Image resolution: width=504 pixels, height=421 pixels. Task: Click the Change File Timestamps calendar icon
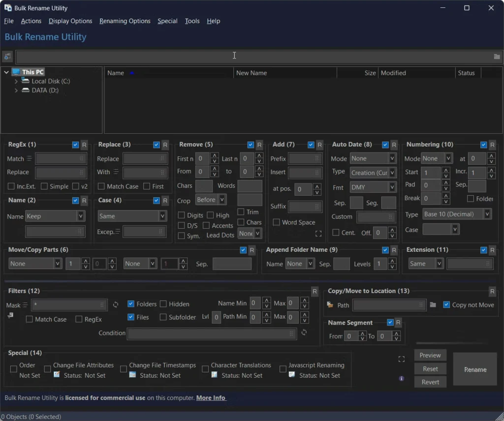pos(132,375)
